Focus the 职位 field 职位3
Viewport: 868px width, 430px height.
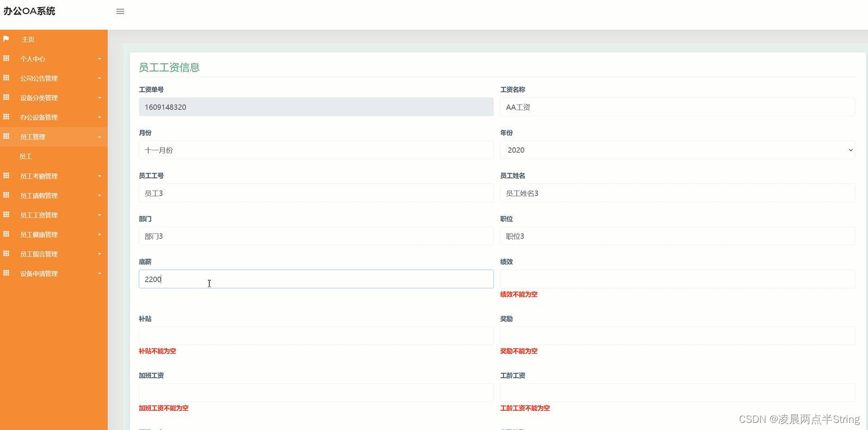[x=677, y=236]
